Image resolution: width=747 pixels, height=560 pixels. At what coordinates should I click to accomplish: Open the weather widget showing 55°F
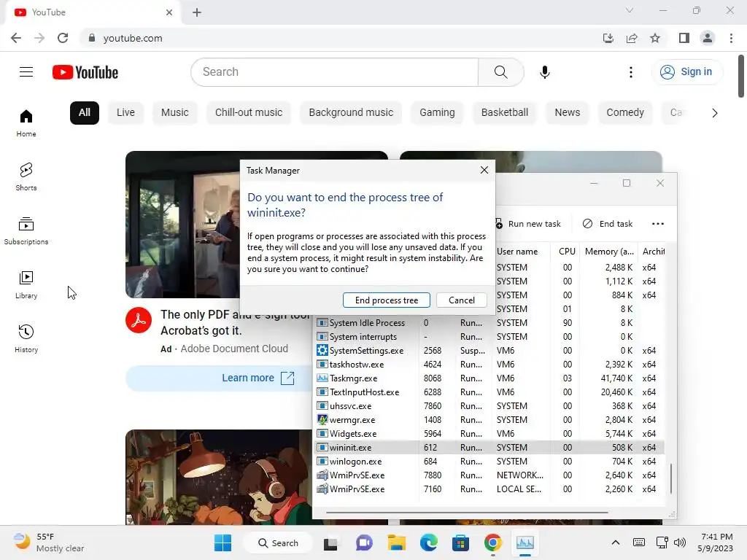49,542
